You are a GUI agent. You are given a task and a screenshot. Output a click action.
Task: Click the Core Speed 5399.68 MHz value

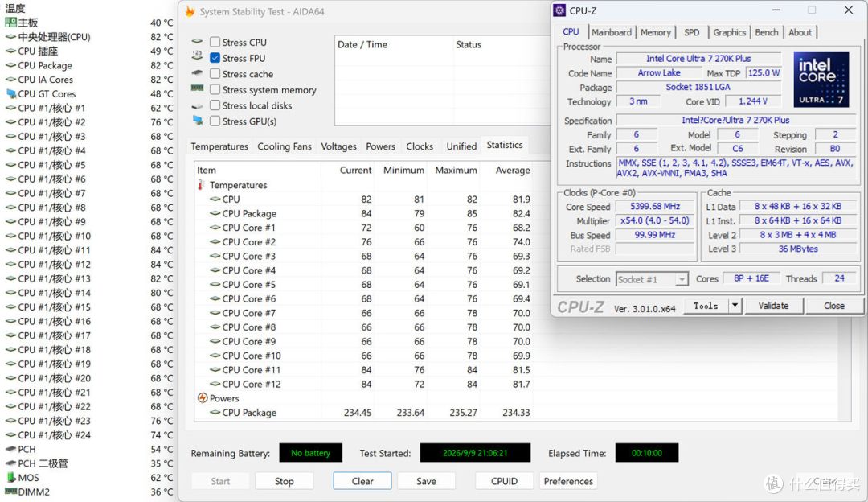(x=655, y=206)
